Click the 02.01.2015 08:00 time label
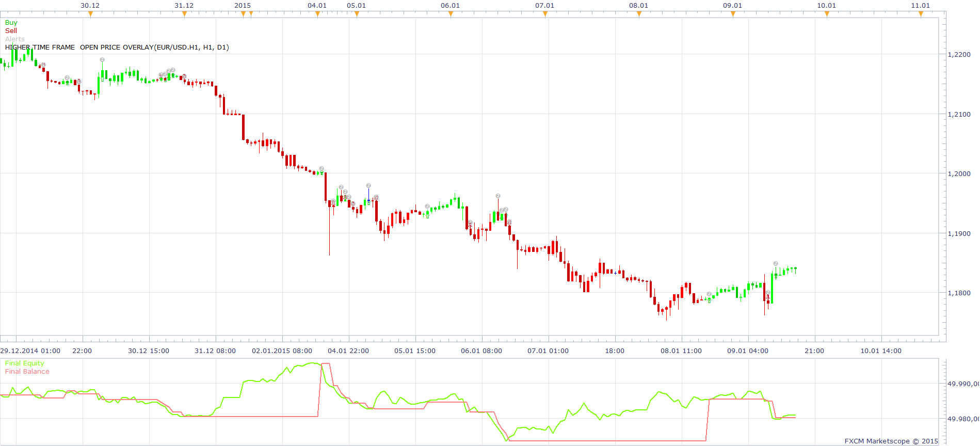This screenshot has width=980, height=446. (x=282, y=351)
